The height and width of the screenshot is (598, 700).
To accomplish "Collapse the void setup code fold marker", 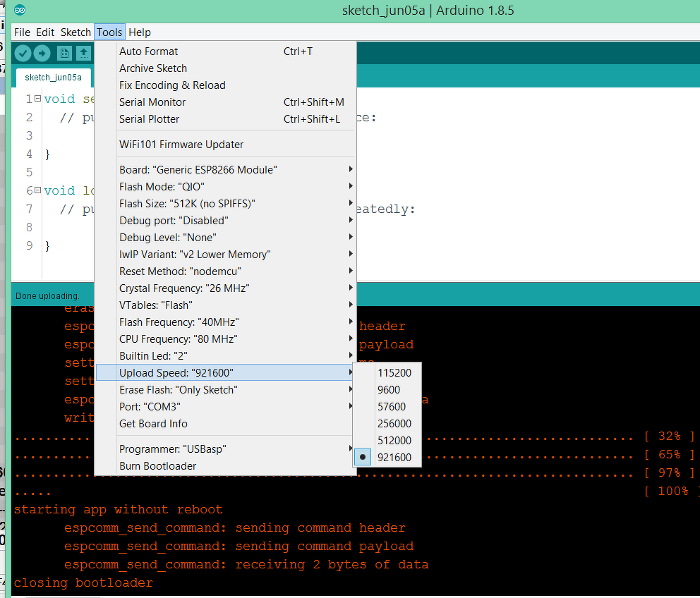I will pyautogui.click(x=38, y=98).
